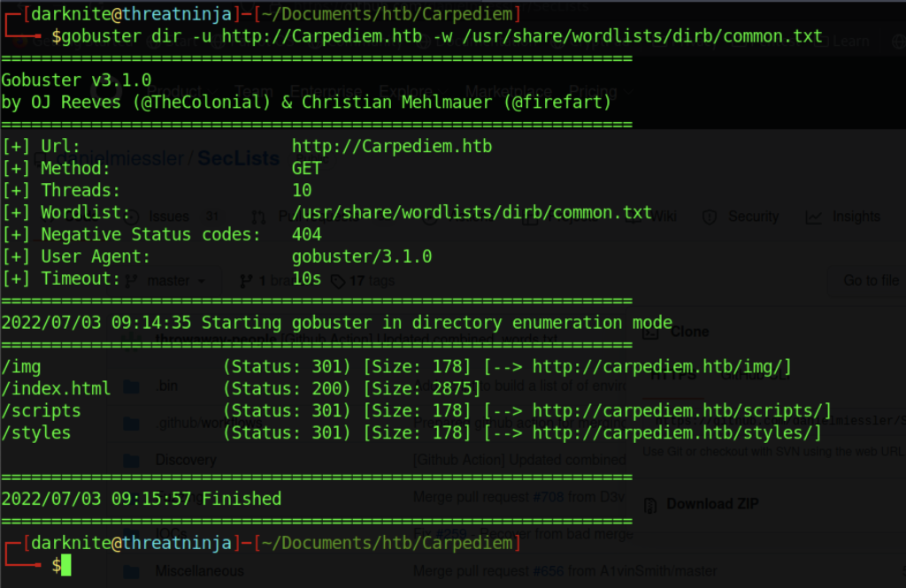This screenshot has height=588, width=906.
Task: Click the Discovery folder icon
Action: [132, 460]
